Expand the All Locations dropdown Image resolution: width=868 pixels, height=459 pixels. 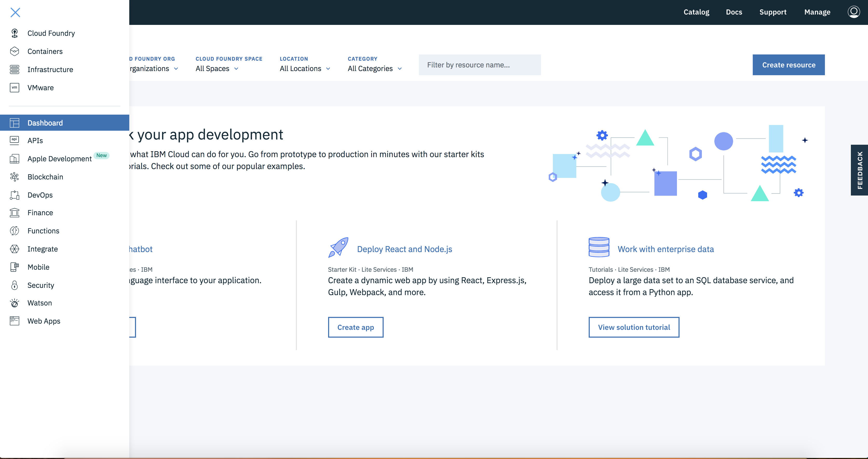tap(305, 68)
